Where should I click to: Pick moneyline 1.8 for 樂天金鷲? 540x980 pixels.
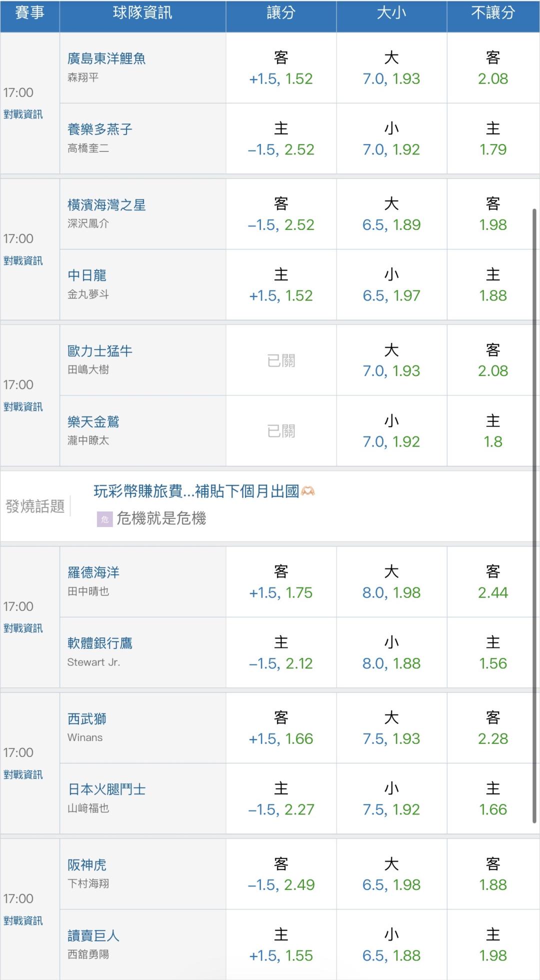(493, 431)
